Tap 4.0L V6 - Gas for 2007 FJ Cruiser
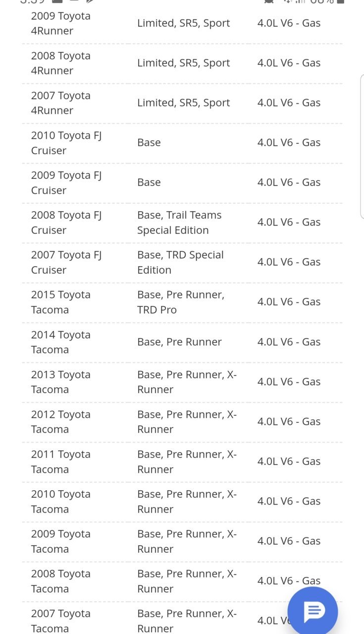This screenshot has height=634, width=364. pyautogui.click(x=289, y=262)
